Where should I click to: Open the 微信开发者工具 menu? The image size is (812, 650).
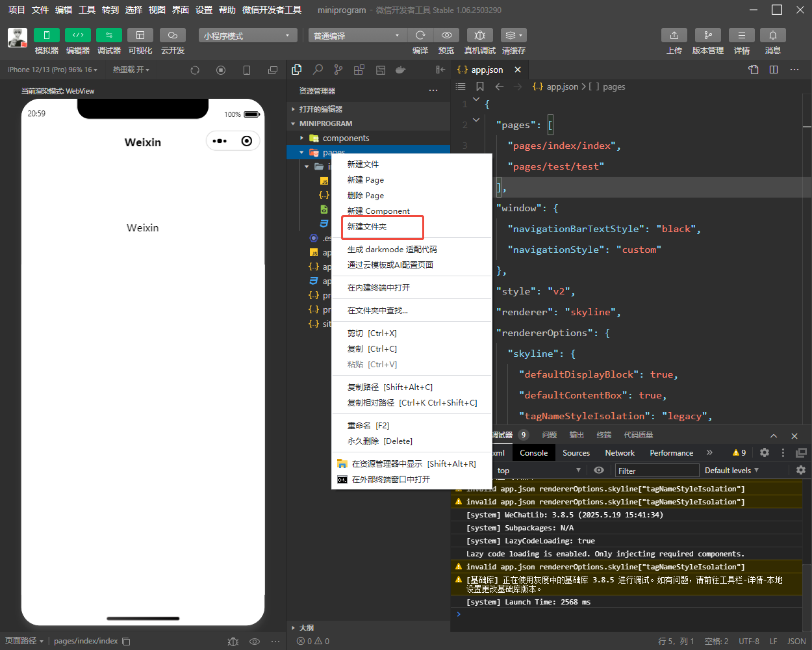point(272,10)
